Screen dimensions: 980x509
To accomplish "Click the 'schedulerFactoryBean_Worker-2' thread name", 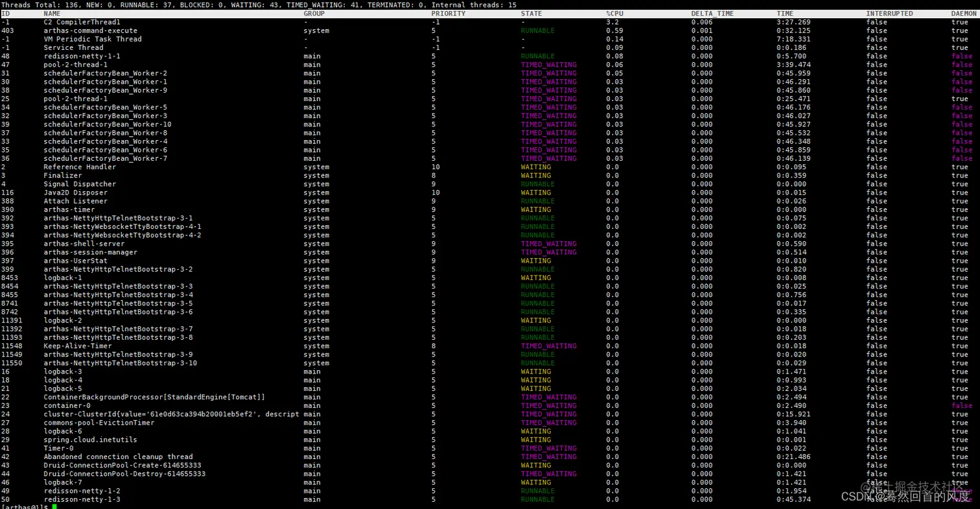I will point(106,73).
